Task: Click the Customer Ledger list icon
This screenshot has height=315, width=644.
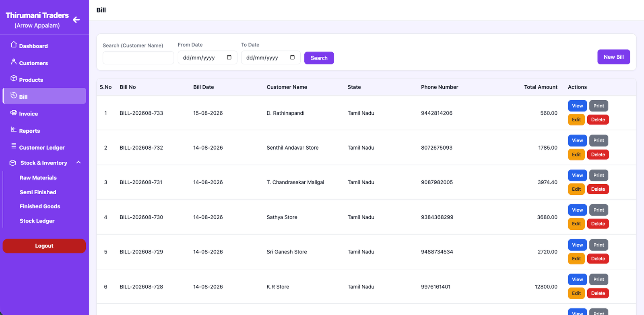Action: [14, 146]
